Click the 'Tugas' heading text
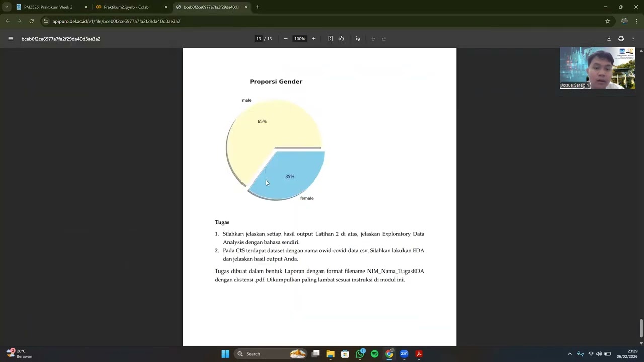 coord(222,222)
